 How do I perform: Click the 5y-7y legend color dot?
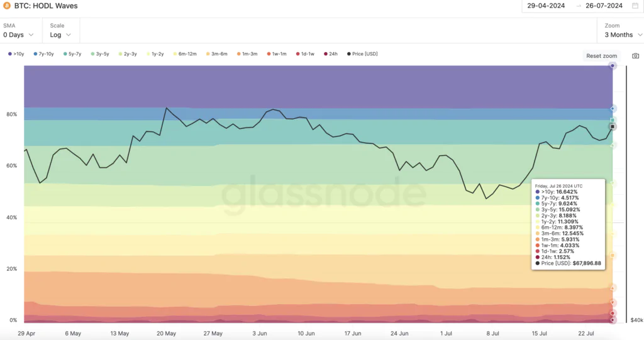[64, 54]
